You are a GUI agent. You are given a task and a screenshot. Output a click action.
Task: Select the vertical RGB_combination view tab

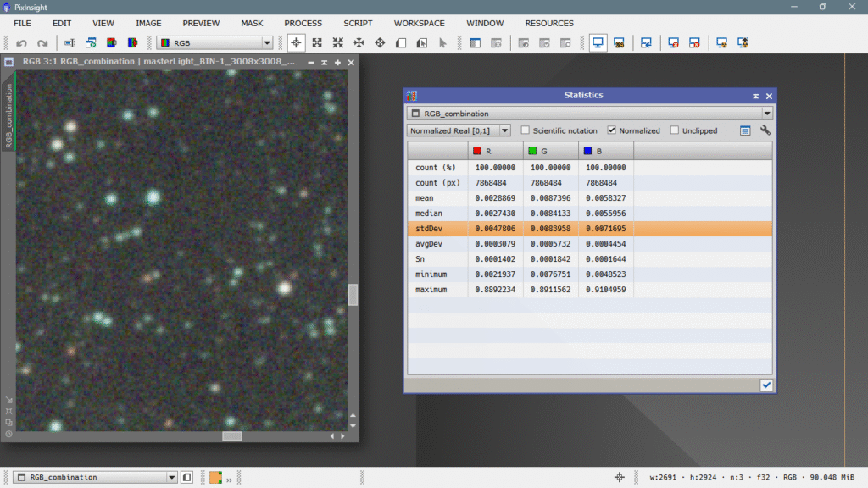8,115
